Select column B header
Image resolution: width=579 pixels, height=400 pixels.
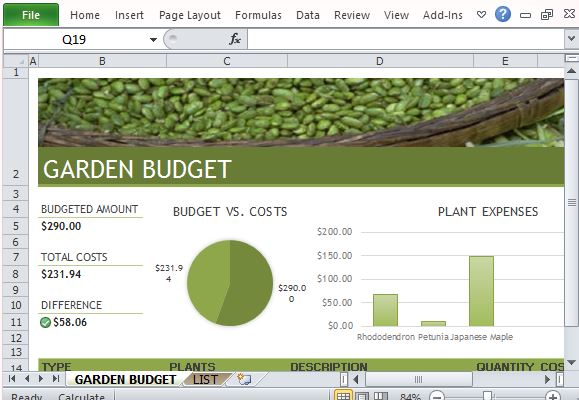(x=102, y=61)
